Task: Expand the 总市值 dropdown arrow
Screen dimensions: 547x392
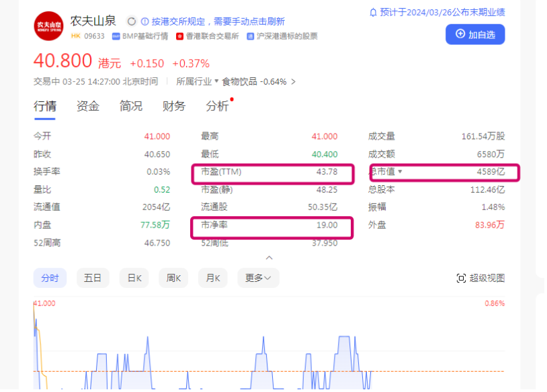Action: click(x=400, y=171)
